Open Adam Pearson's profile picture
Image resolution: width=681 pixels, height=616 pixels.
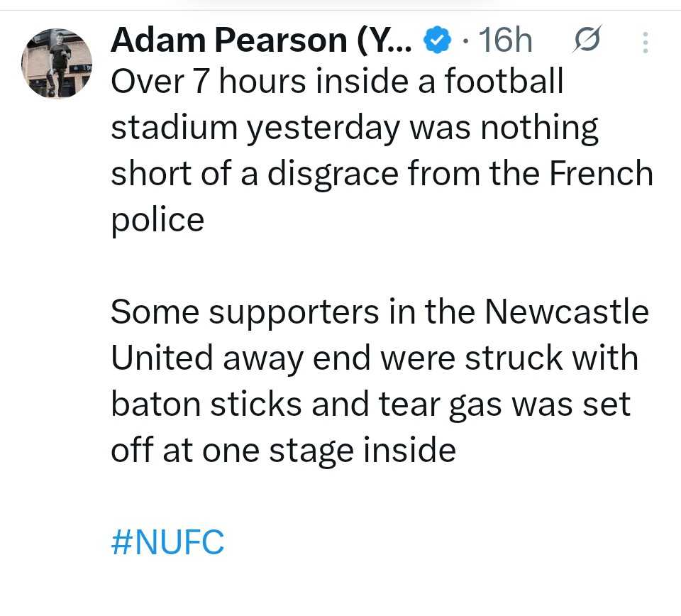[x=57, y=64]
